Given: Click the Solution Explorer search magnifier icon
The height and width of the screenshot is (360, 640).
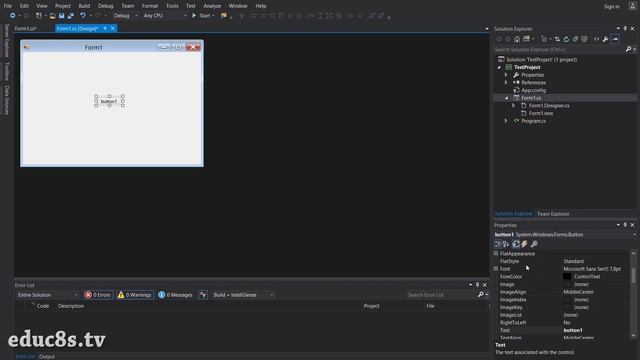Looking at the screenshot, I should (x=628, y=49).
